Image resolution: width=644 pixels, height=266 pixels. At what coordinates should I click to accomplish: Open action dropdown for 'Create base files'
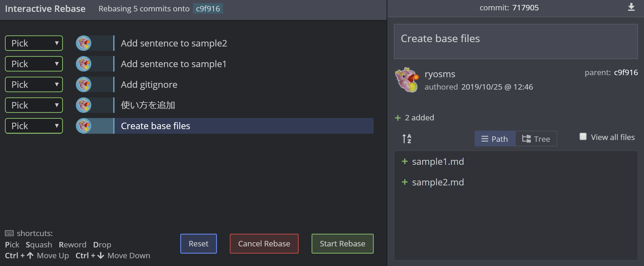34,126
